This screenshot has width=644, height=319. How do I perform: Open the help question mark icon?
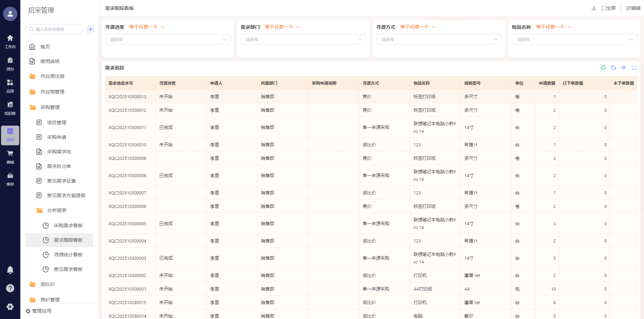pyautogui.click(x=10, y=288)
